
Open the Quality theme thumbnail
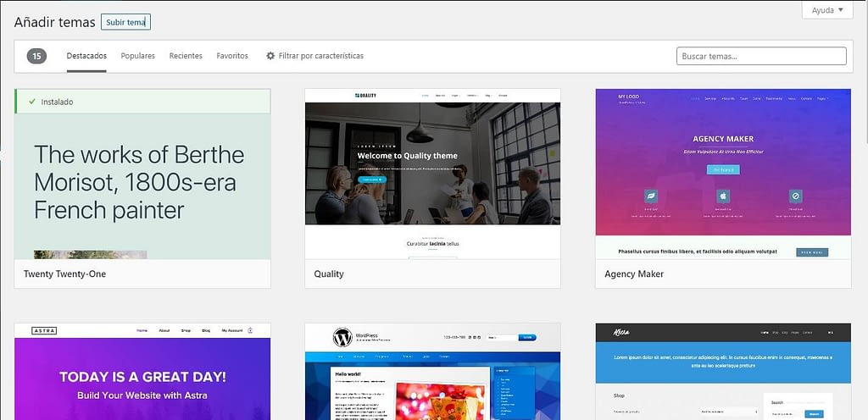(x=432, y=174)
